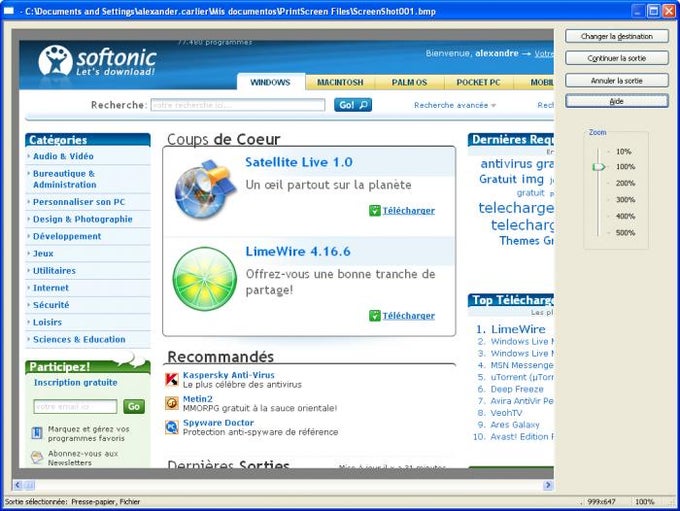Open the Spyware Doctor link
Image resolution: width=680 pixels, height=511 pixels.
(x=218, y=423)
